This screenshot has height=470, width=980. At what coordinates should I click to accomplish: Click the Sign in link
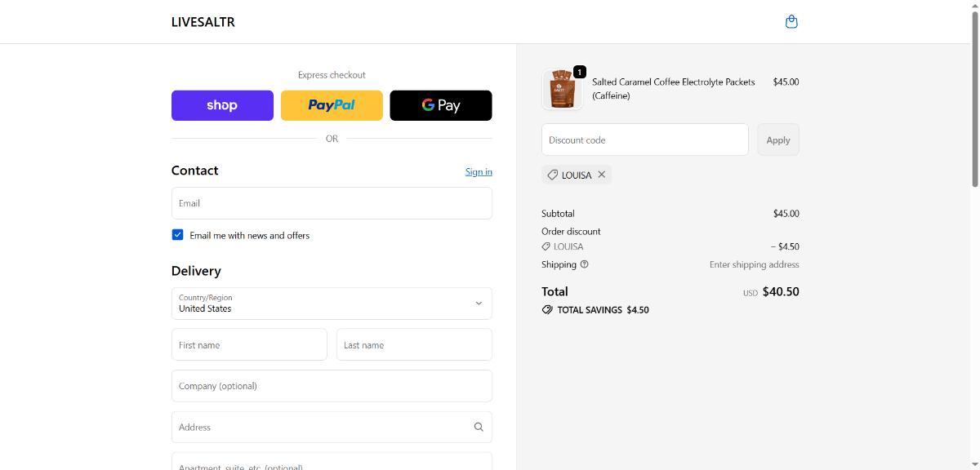pyautogui.click(x=479, y=171)
